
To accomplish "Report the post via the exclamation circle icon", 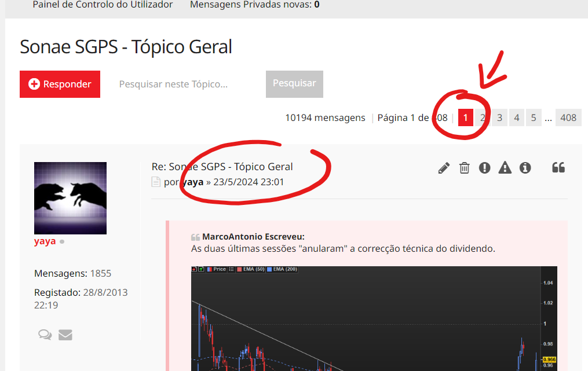I will point(484,168).
